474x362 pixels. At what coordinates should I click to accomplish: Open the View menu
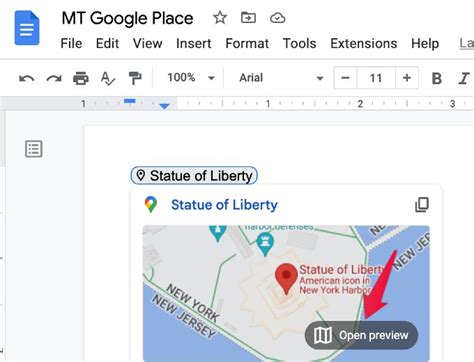point(147,43)
